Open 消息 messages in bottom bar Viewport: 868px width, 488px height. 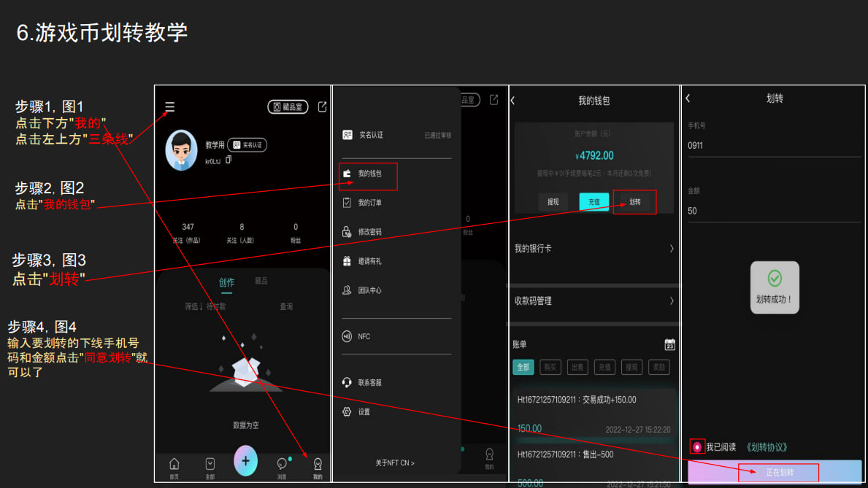tap(283, 467)
